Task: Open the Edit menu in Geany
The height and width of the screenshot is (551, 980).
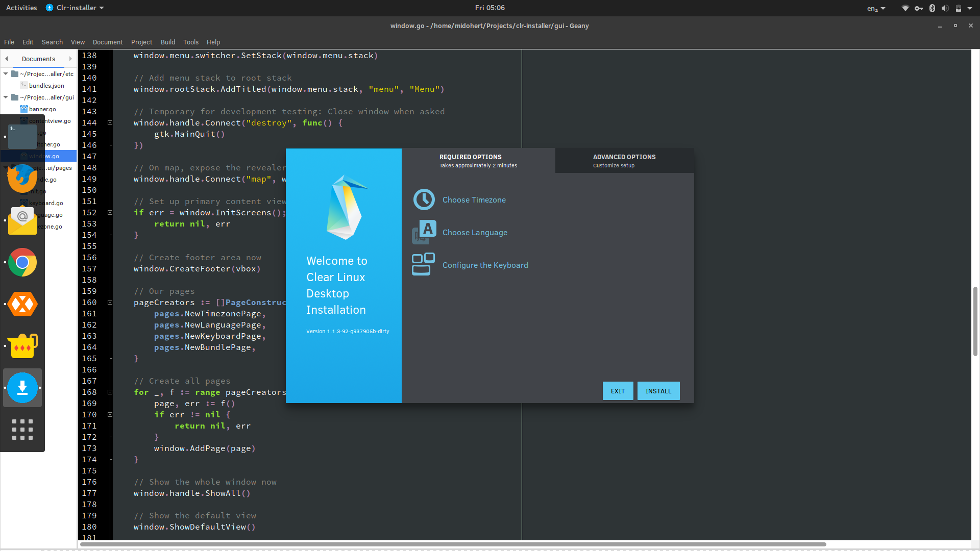Action: pyautogui.click(x=28, y=42)
